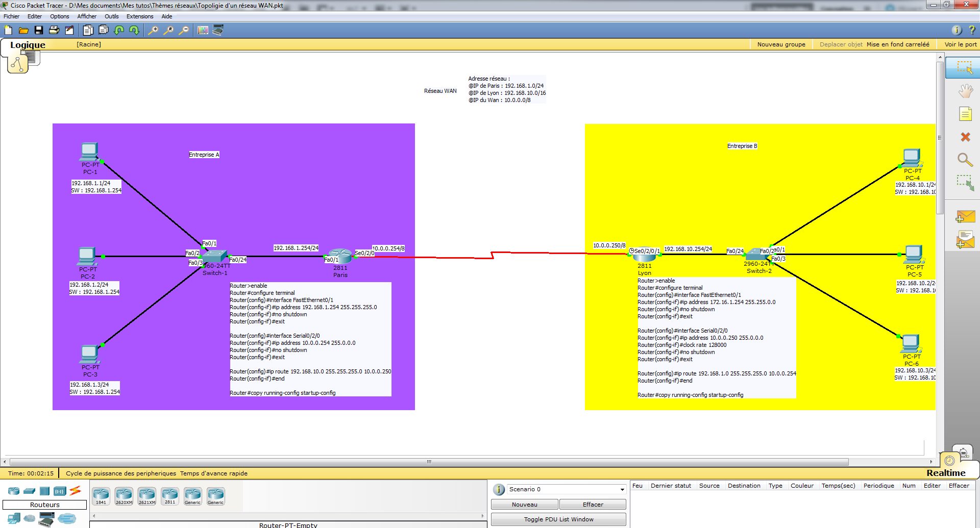
Task: Select the Multiuser Connection category
Action: click(67, 519)
